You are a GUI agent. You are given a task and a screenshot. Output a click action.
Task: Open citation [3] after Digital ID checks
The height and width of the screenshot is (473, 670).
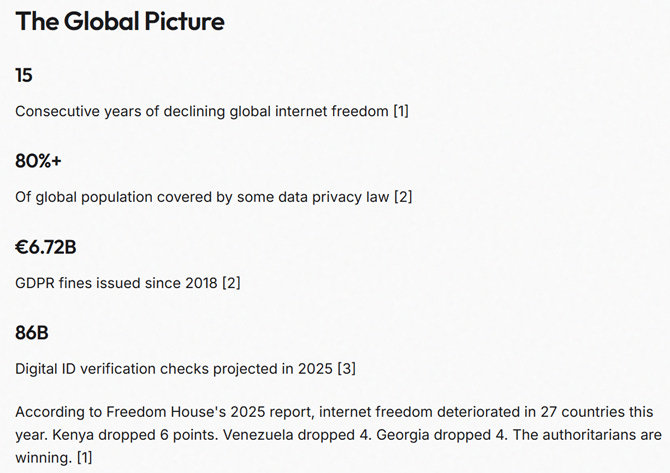[x=347, y=369]
